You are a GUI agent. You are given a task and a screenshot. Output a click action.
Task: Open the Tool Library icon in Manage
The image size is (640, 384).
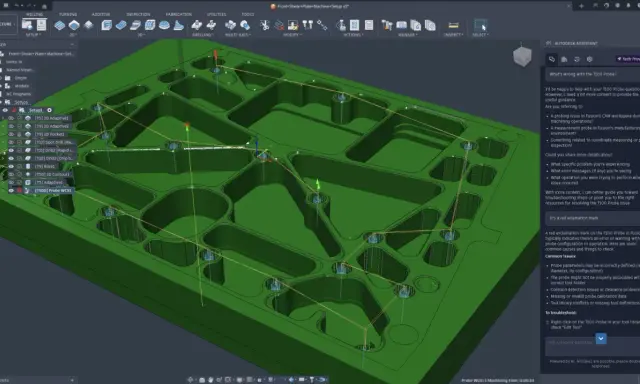click(387, 25)
